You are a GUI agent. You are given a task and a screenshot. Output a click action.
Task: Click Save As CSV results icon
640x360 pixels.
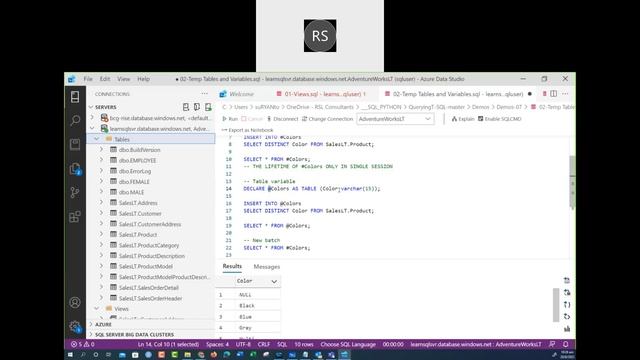[567, 280]
